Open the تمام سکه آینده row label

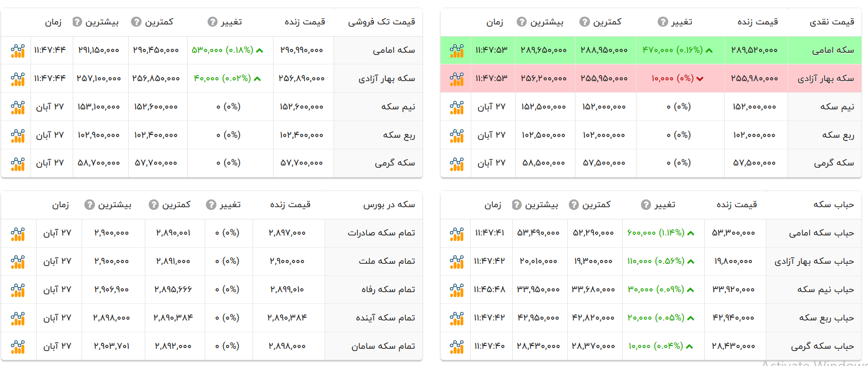(385, 318)
